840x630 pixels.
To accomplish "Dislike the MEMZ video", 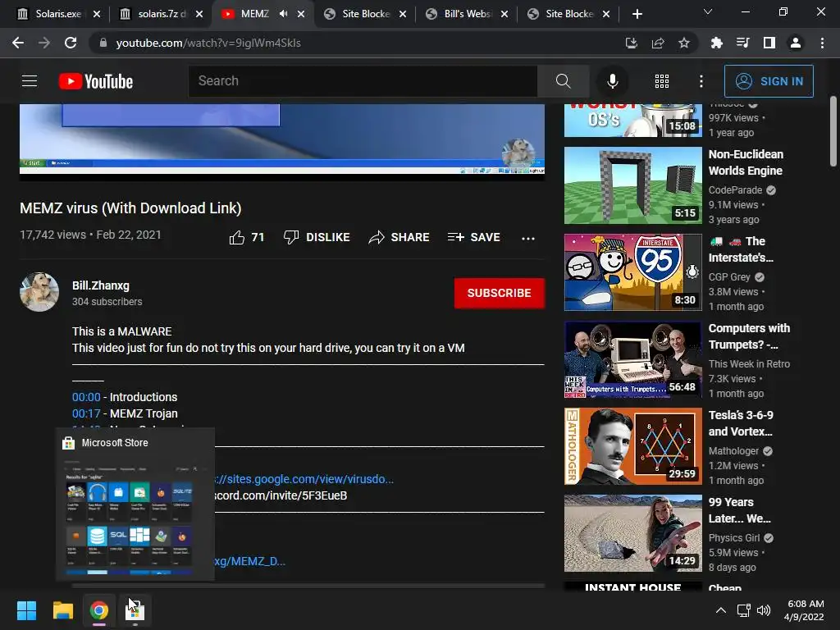I will coord(317,237).
